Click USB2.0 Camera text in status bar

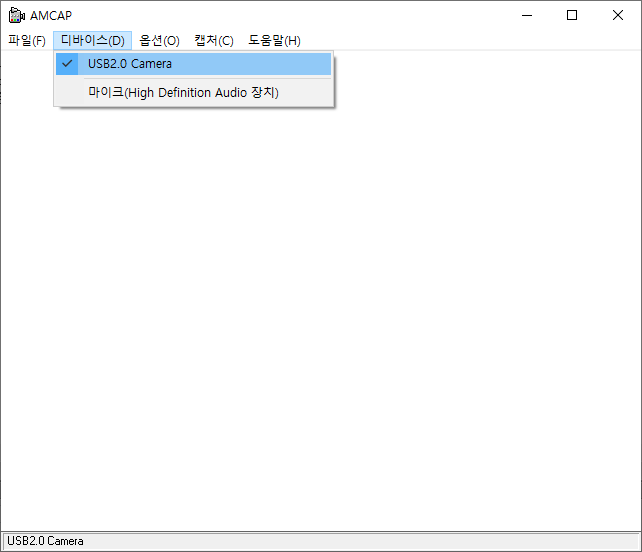46,541
